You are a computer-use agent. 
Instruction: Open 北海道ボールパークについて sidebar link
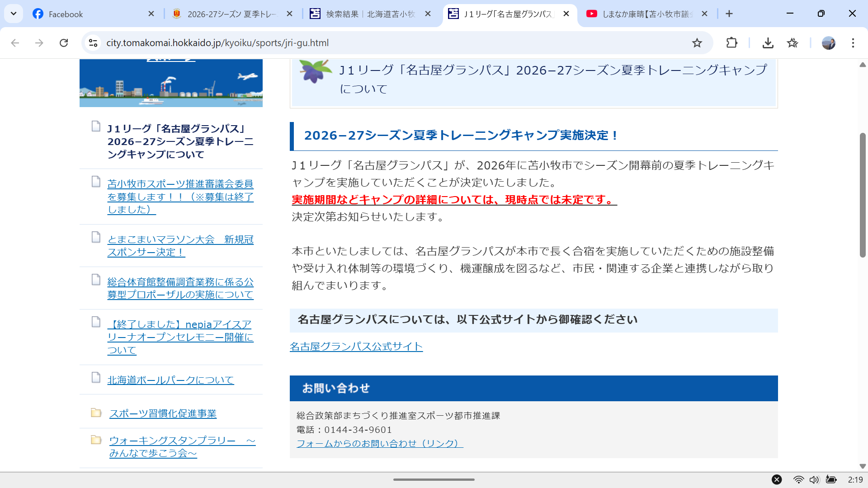point(170,380)
